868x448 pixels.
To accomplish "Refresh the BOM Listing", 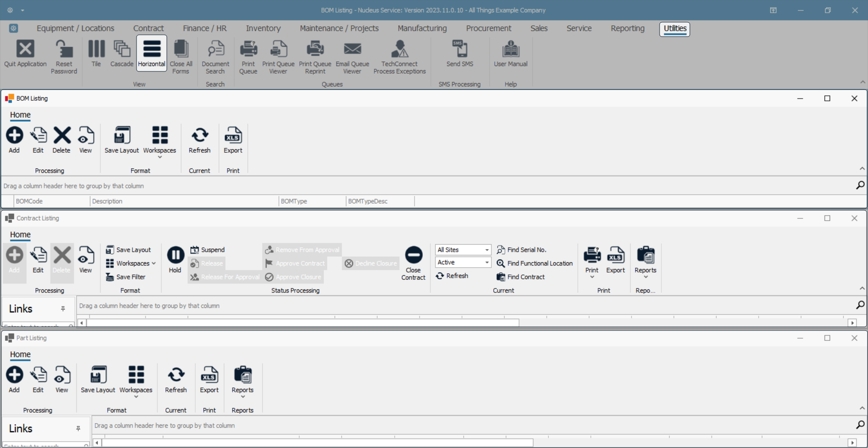I will 200,140.
